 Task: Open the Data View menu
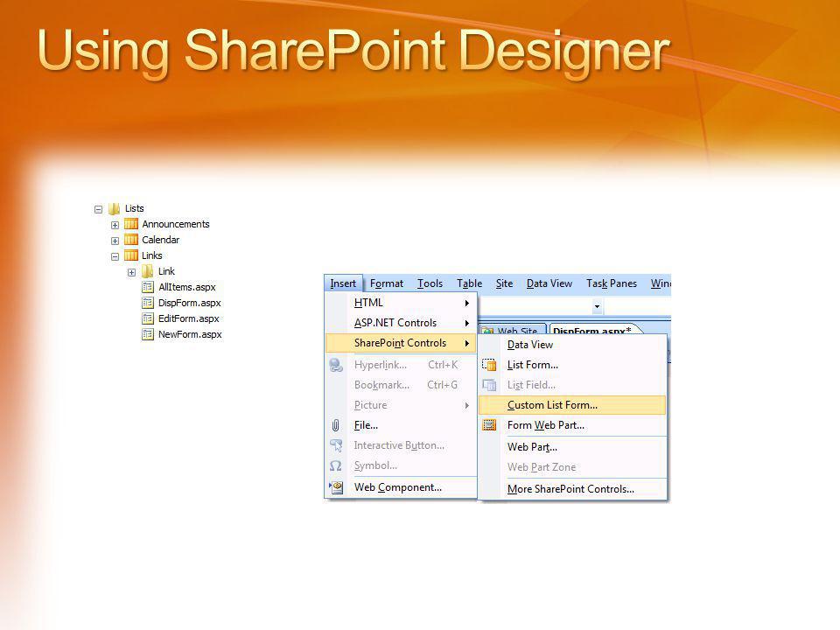point(549,283)
